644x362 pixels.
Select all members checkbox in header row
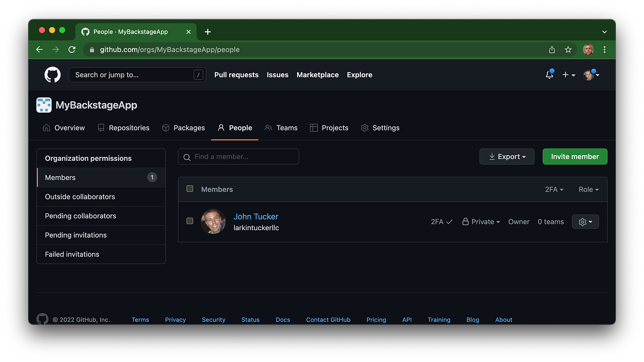[x=190, y=189]
